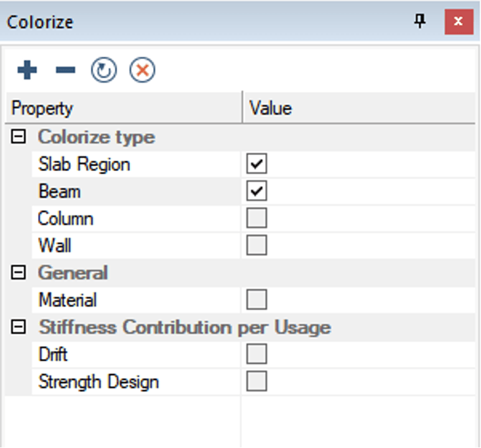
Task: Check the Material checkbox
Action: [256, 300]
